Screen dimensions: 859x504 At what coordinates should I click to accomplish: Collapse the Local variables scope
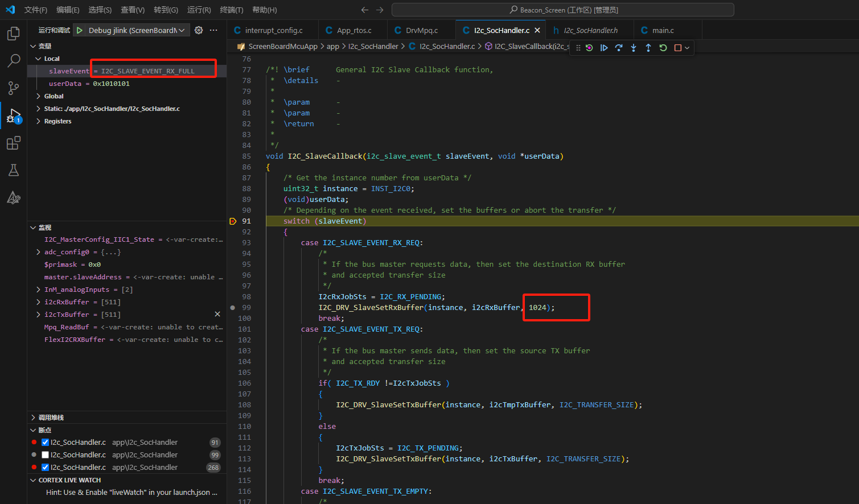coord(38,59)
